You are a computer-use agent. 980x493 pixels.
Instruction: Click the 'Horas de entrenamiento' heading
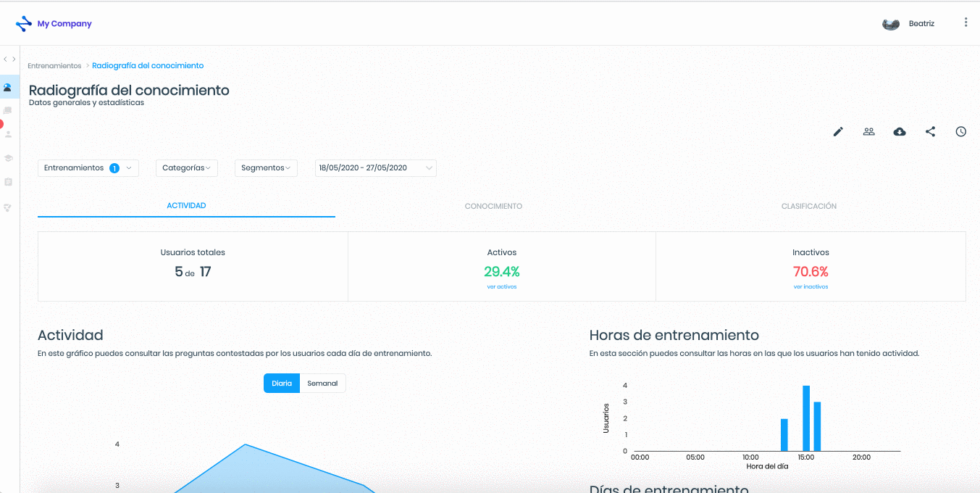[674, 335]
